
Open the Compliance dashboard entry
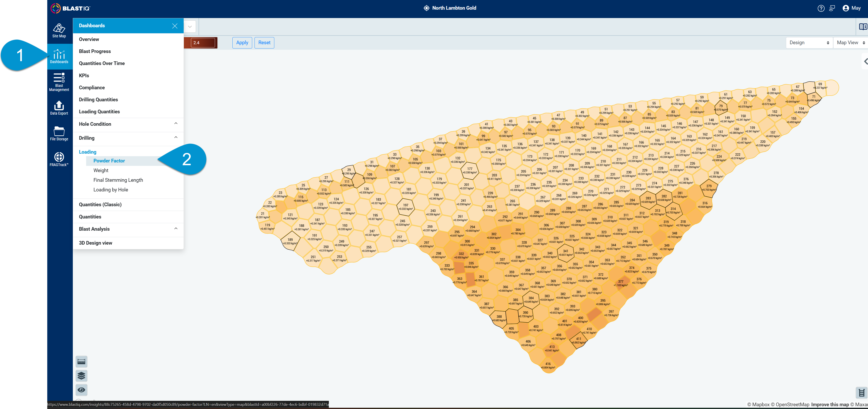[x=92, y=87]
